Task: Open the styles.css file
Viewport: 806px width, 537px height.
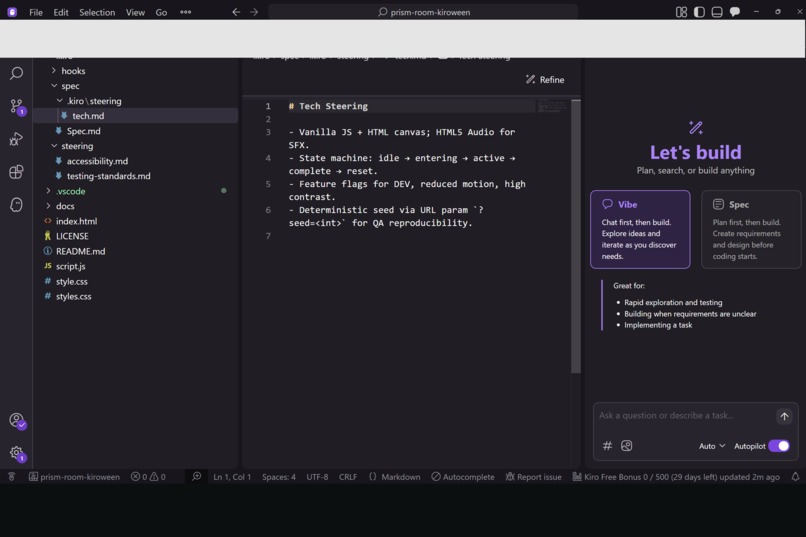Action: pos(74,297)
